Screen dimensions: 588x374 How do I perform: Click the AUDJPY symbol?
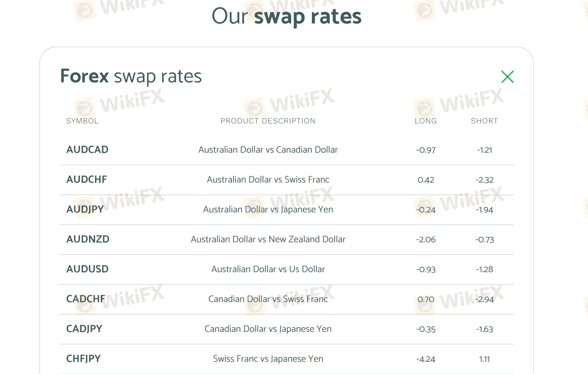[x=85, y=209]
